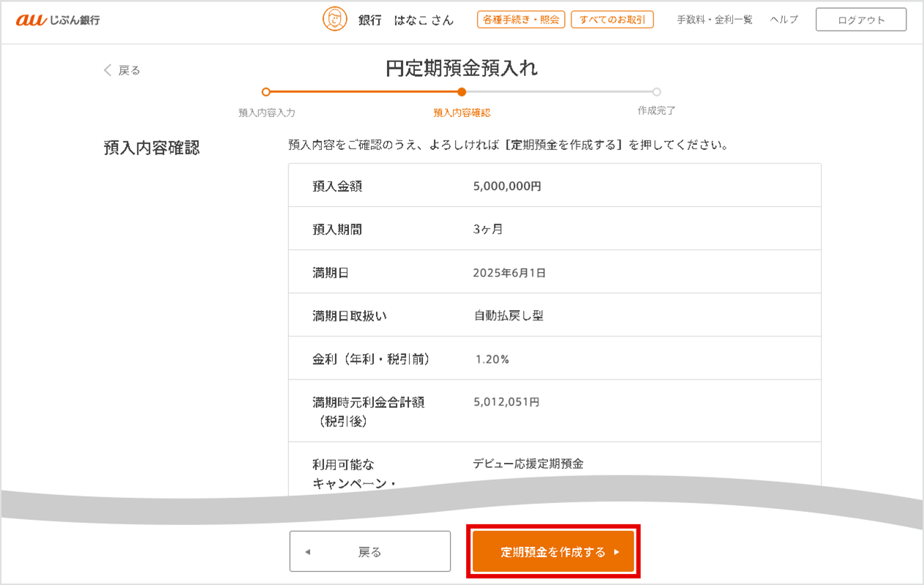Click the 作成完了 step circle
Viewport: 924px width, 585px height.
[x=656, y=92]
